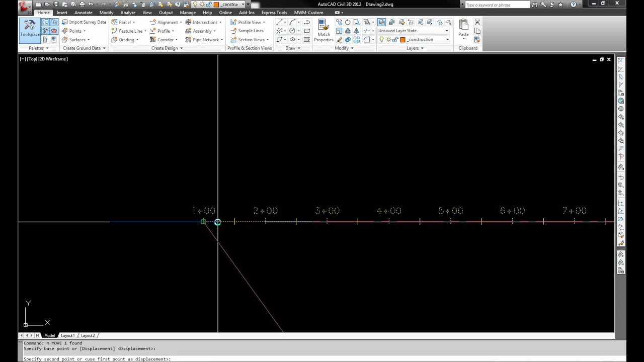Toggle the quick access layer lock icon
The width and height of the screenshot is (644, 362).
coord(208,4)
